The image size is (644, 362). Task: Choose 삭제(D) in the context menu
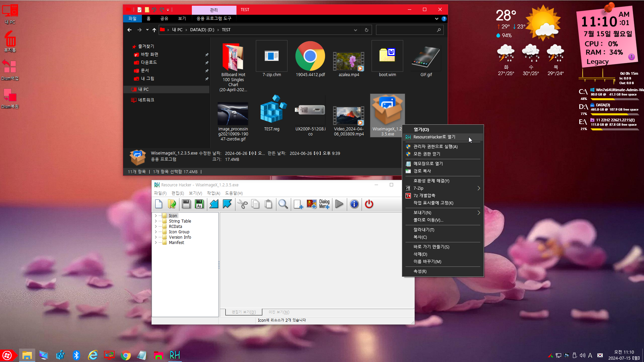click(443, 254)
